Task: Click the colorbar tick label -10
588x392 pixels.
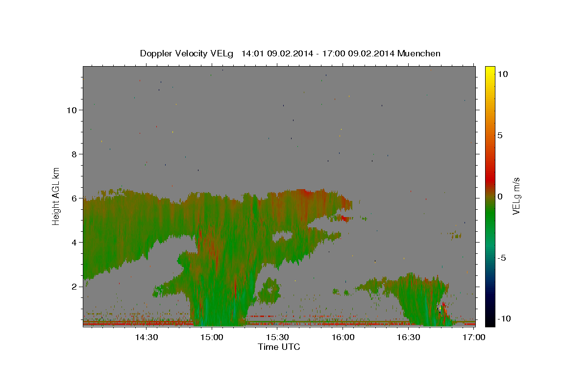Action: click(x=505, y=318)
